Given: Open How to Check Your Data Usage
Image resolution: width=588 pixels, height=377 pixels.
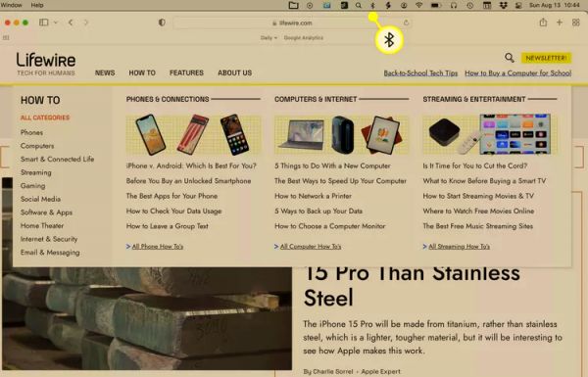Looking at the screenshot, I should click(174, 211).
